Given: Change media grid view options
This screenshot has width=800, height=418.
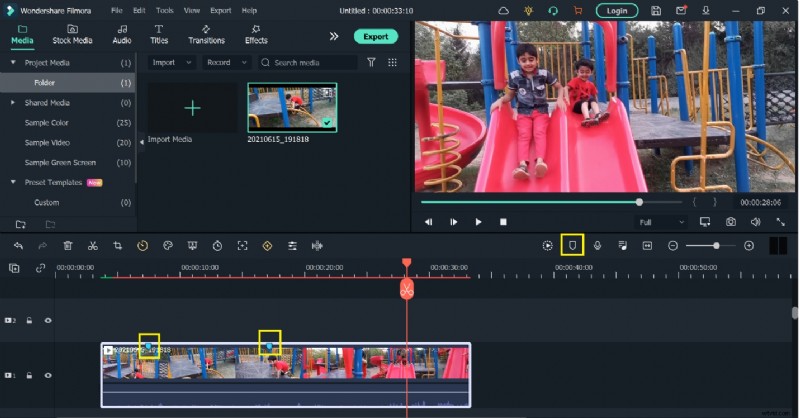Looking at the screenshot, I should coord(392,62).
